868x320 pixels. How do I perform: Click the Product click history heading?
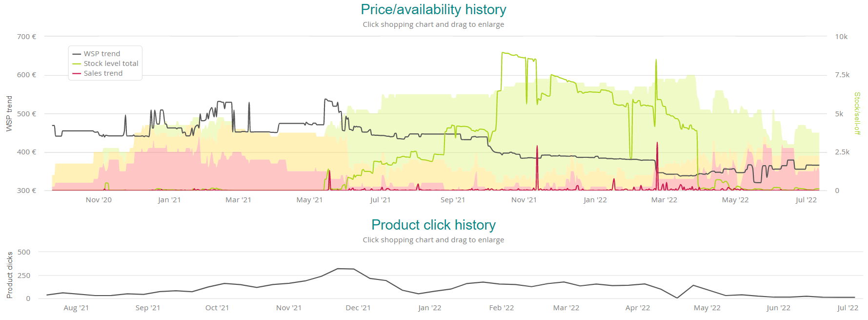pos(433,225)
